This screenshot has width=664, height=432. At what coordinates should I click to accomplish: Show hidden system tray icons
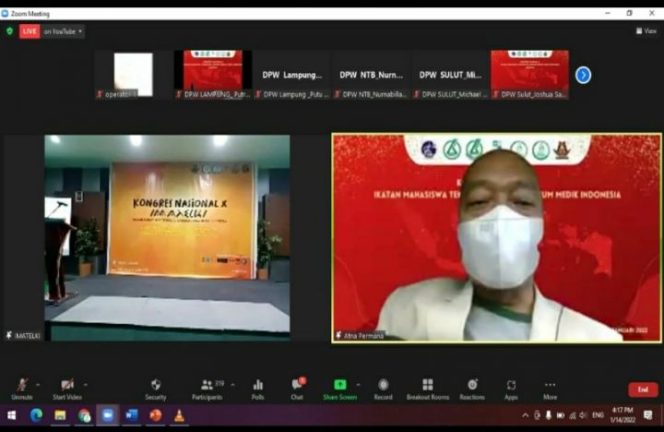click(x=525, y=415)
